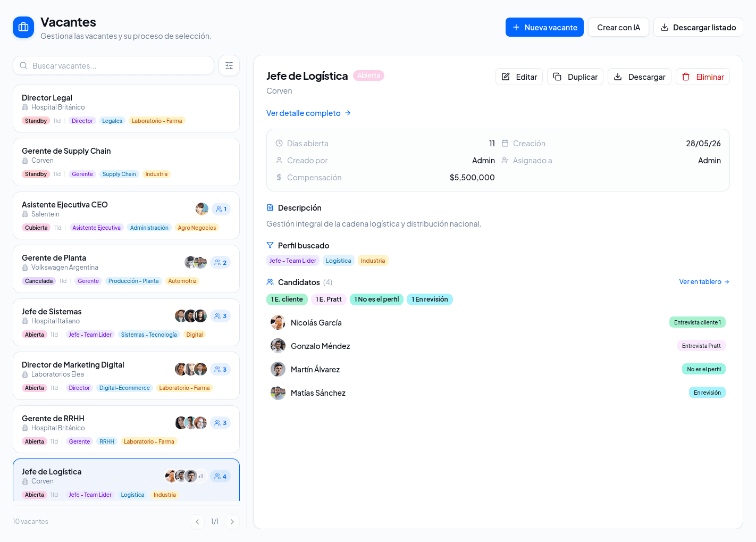Filter candidates by '1 E. cliente' chip
756x542 pixels.
click(x=287, y=299)
